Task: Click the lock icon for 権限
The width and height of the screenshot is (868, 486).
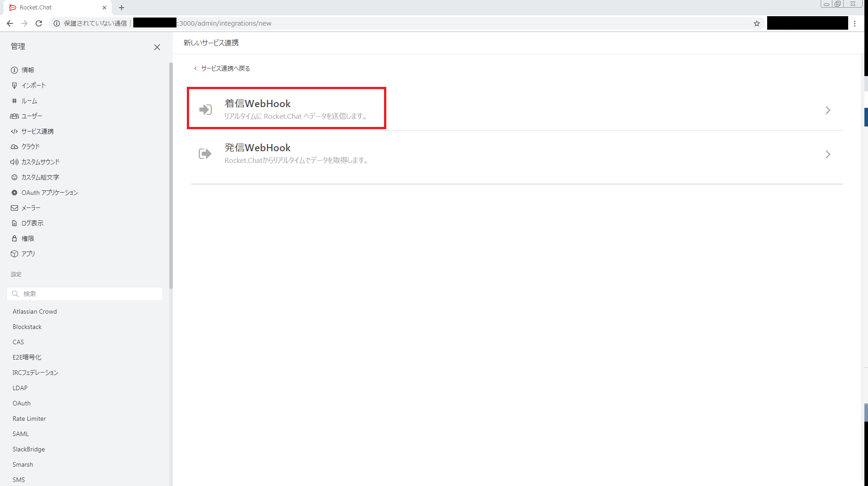Action: (x=14, y=238)
